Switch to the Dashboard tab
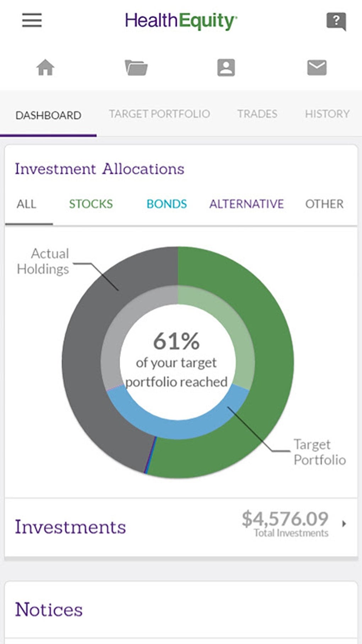The height and width of the screenshot is (644, 362). [x=48, y=115]
